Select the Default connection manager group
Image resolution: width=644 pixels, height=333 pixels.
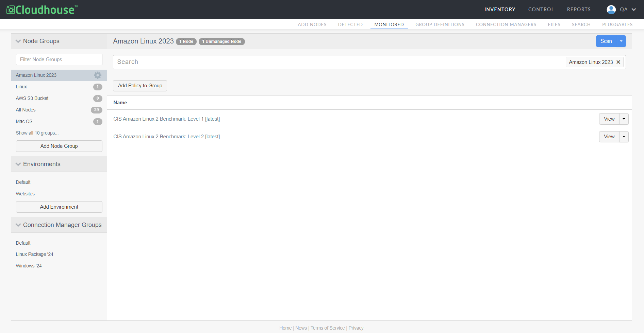tap(23, 243)
